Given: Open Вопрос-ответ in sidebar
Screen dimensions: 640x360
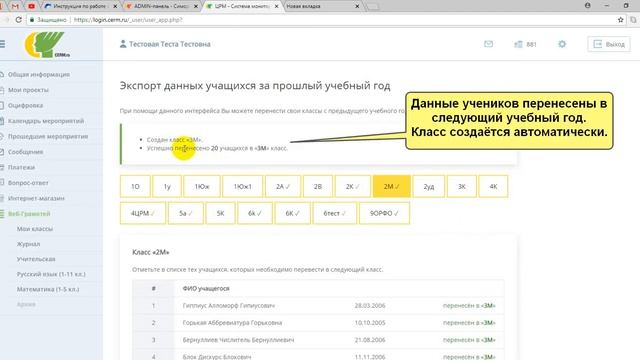Looking at the screenshot, I should (28, 183).
